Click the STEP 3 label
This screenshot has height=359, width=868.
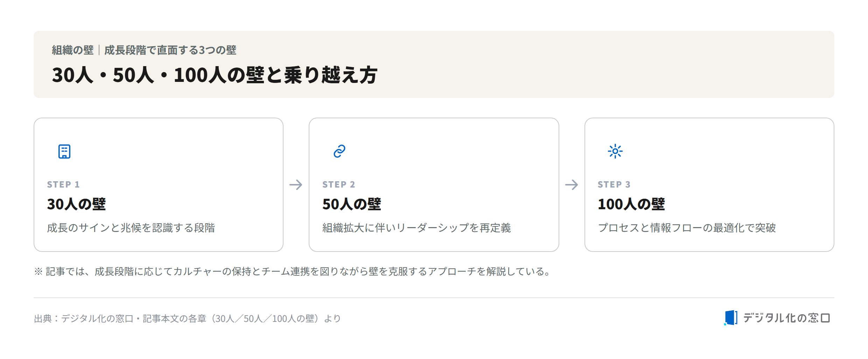(x=614, y=184)
